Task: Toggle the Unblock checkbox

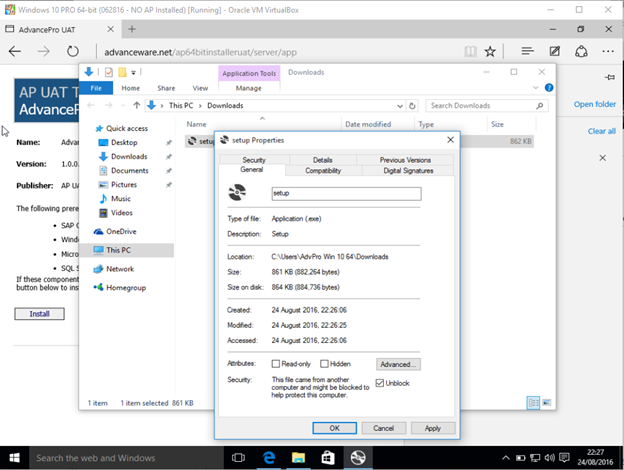Action: (381, 383)
